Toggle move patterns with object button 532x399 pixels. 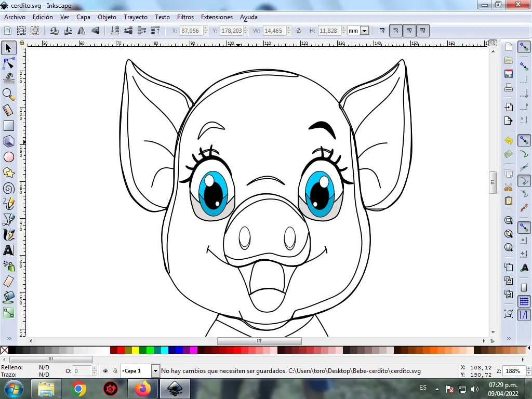point(423,31)
